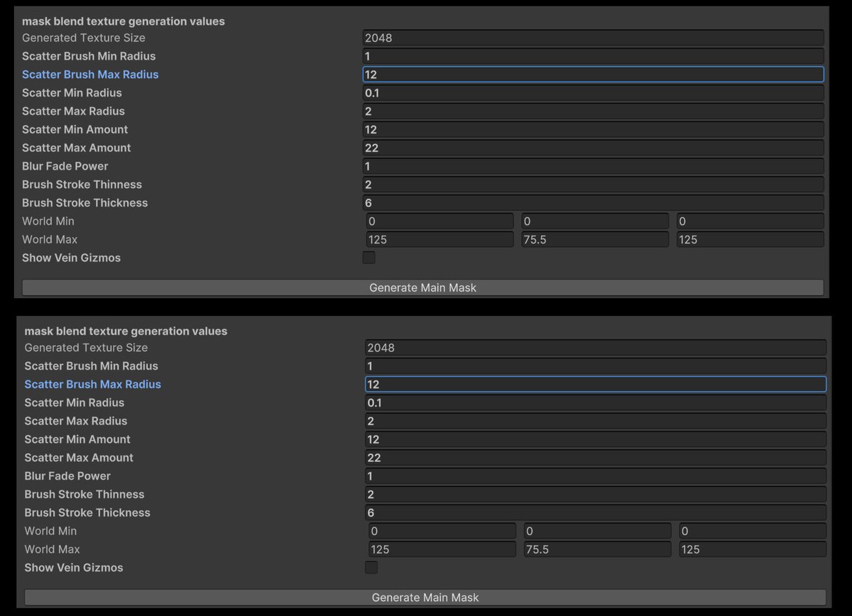The height and width of the screenshot is (616, 852).
Task: Select World Min first value, top panel
Action: [439, 221]
